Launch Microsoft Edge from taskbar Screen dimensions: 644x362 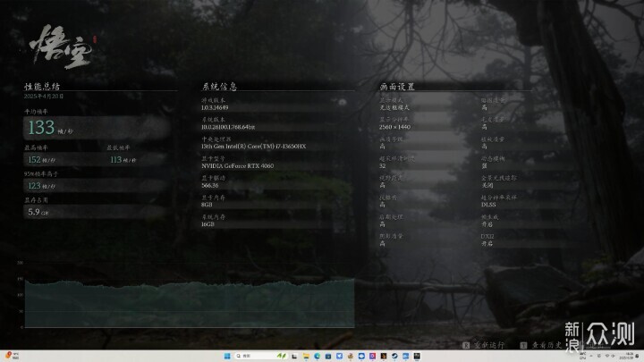pos(317,356)
